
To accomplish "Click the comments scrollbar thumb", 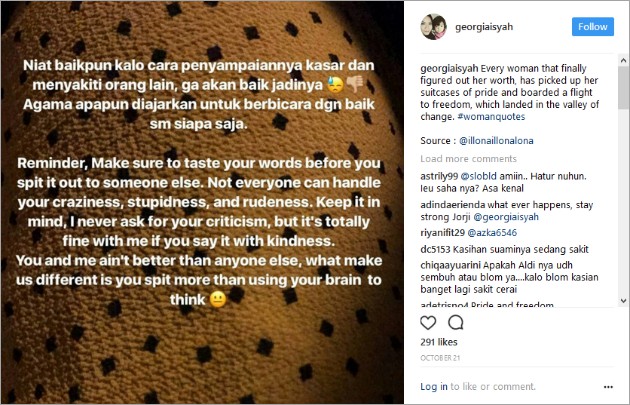I will click(624, 87).
